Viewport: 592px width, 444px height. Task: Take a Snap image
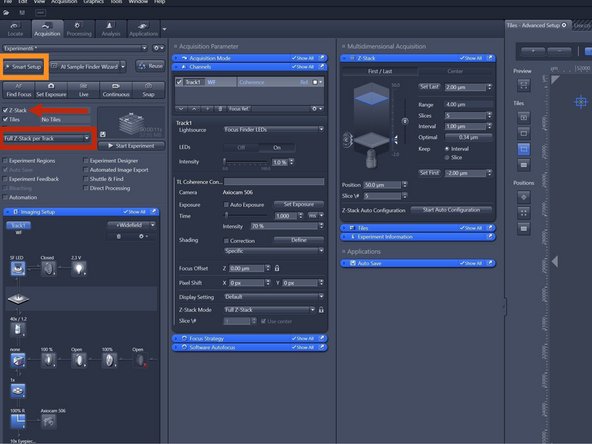pos(148,90)
